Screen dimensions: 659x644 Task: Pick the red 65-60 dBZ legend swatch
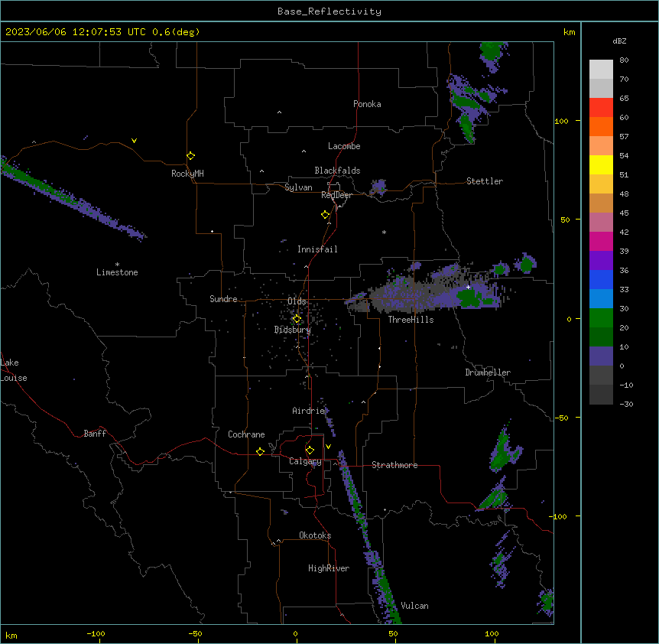(x=601, y=108)
